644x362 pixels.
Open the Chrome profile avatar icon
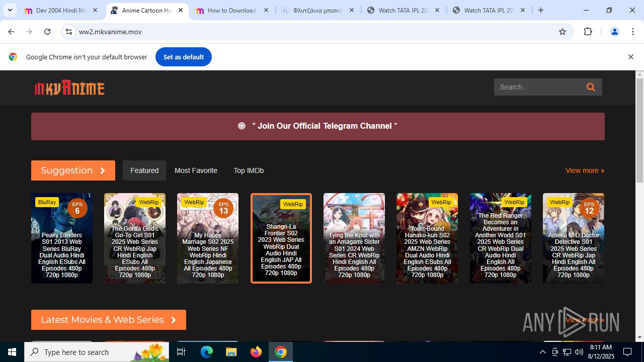pos(614,32)
